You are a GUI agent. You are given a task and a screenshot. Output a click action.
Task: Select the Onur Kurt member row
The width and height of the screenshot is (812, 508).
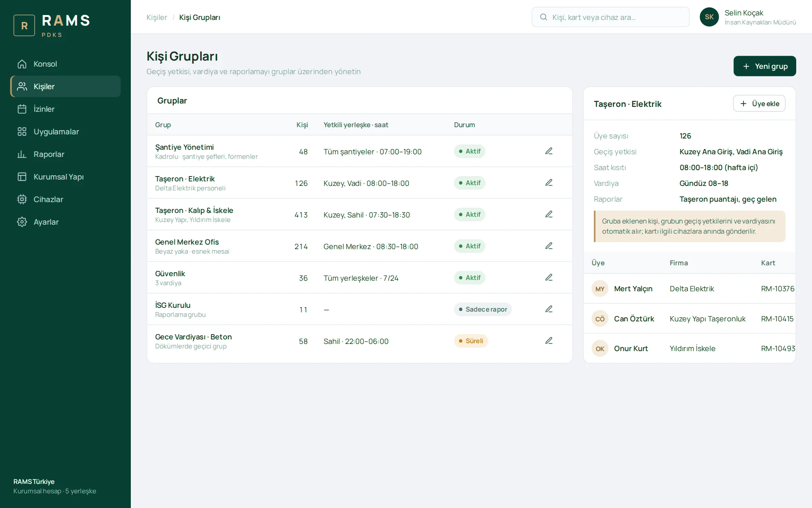689,348
